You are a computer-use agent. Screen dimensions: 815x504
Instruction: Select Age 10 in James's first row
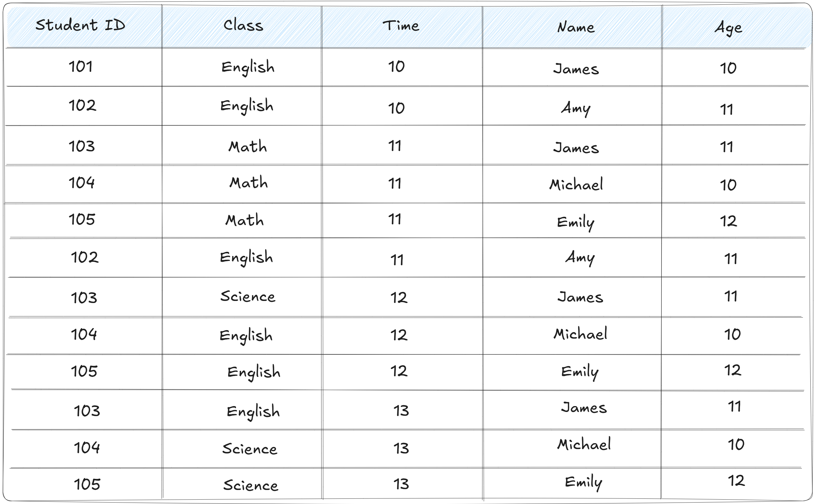[x=728, y=68]
